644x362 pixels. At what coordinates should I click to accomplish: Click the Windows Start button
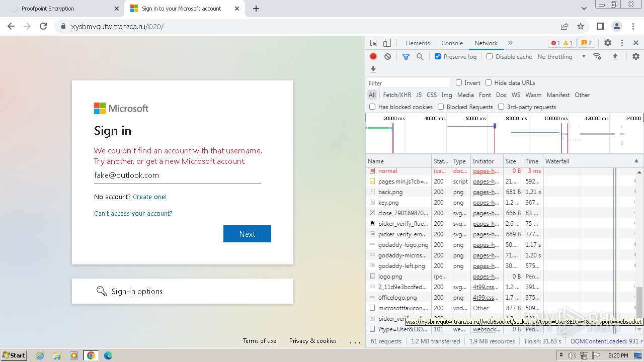coord(14,355)
